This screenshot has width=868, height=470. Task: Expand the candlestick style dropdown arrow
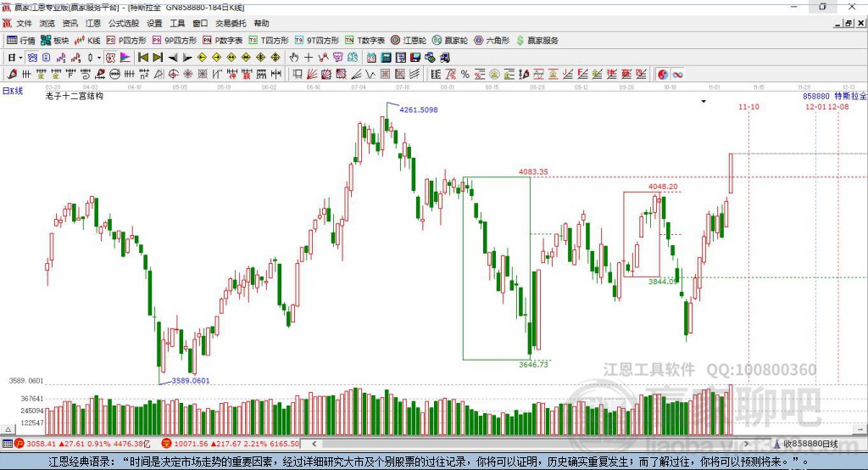[99, 58]
